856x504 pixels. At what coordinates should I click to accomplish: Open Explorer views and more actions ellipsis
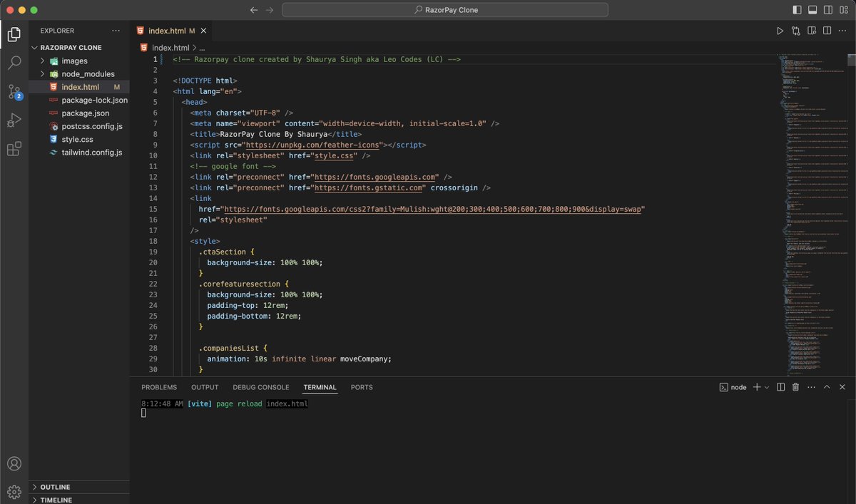coord(116,31)
